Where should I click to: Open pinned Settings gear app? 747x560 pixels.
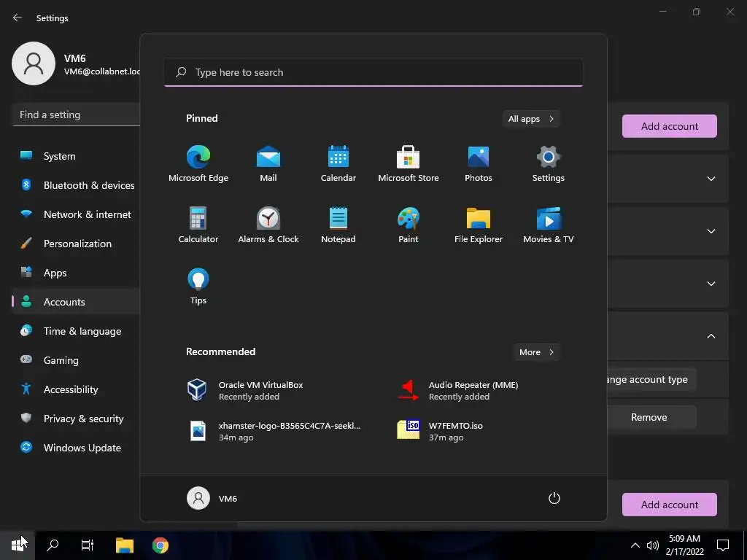coord(549,163)
